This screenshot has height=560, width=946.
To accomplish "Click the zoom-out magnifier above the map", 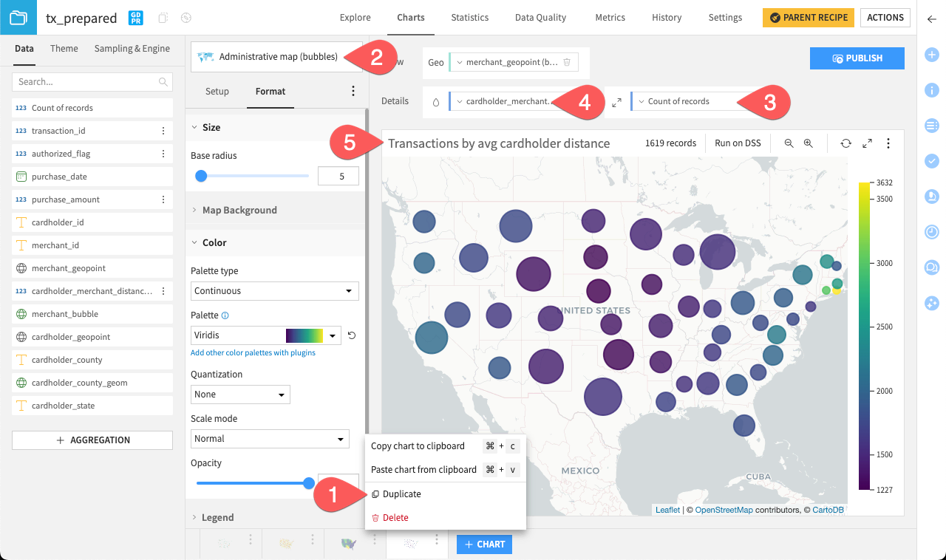I will (x=789, y=143).
